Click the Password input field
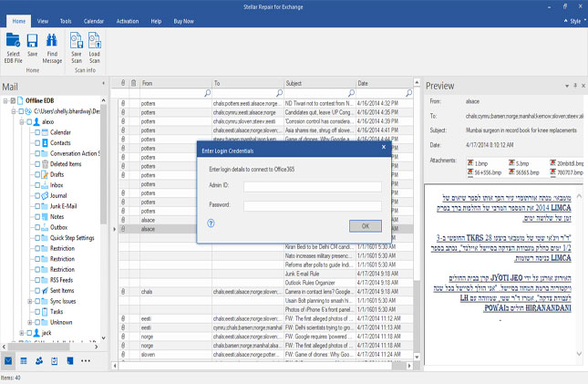Viewport: 588px width, 384px height. [313, 206]
